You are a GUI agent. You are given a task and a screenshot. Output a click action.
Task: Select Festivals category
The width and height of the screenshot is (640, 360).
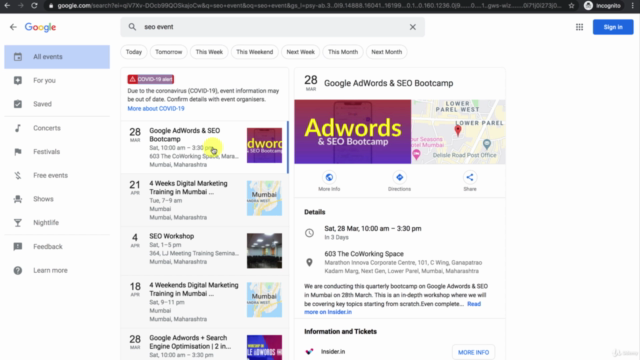(x=57, y=152)
